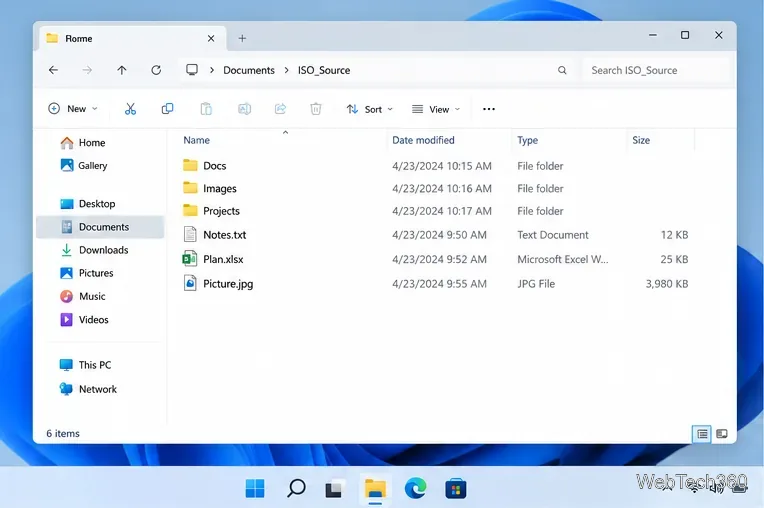Image resolution: width=764 pixels, height=508 pixels.
Task: Select Network in the sidebar
Action: click(x=88, y=389)
